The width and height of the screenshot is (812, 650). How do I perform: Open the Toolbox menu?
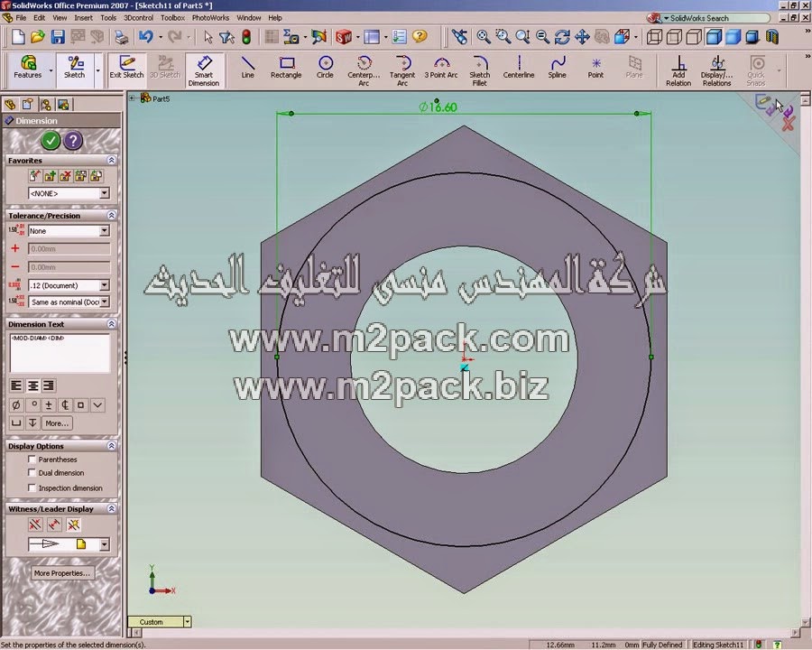172,18
